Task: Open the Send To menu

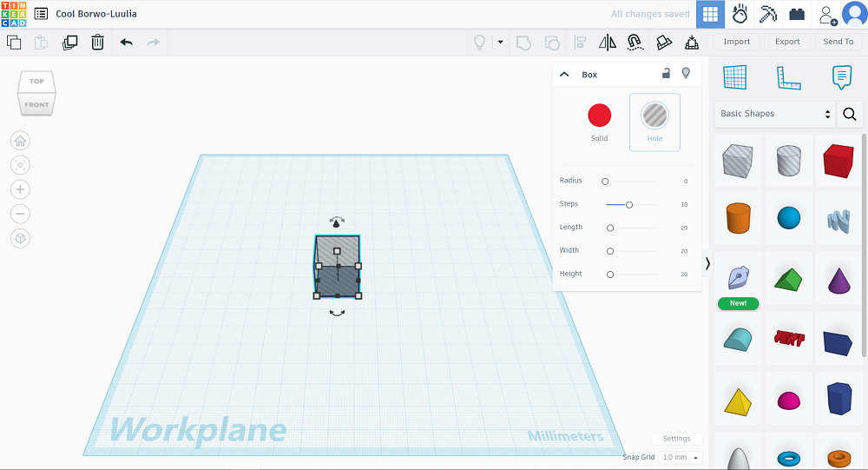Action: [838, 42]
